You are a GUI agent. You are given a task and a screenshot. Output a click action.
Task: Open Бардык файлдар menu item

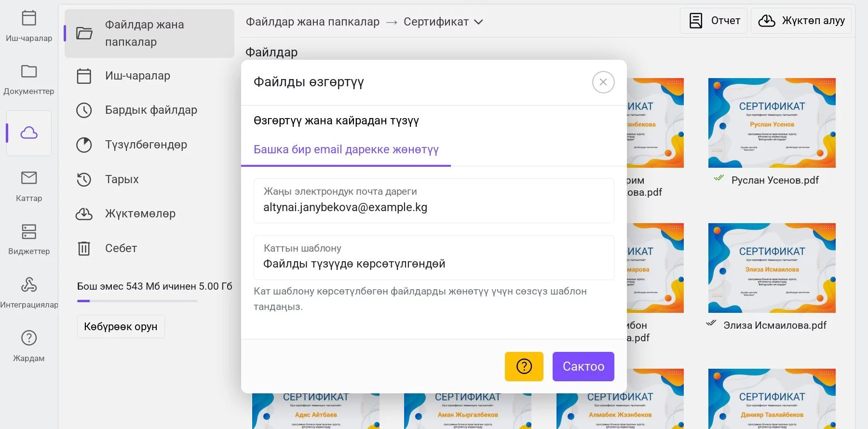[x=149, y=110]
